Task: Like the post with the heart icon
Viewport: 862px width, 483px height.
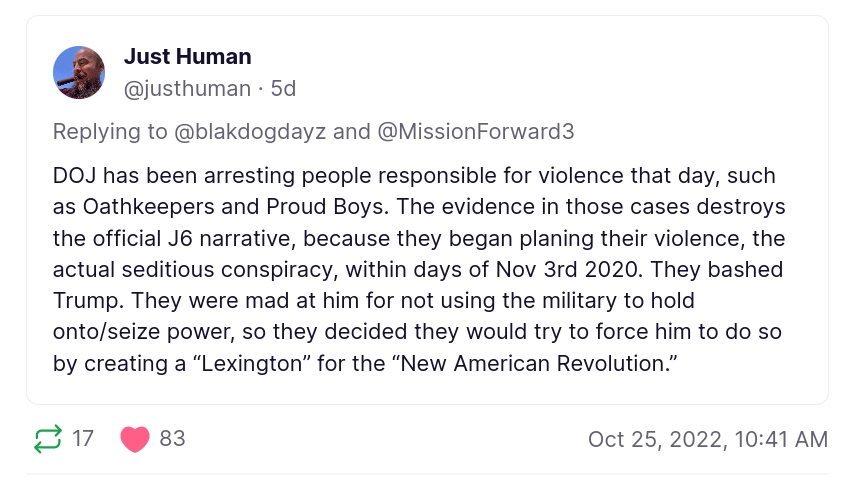Action: point(135,439)
